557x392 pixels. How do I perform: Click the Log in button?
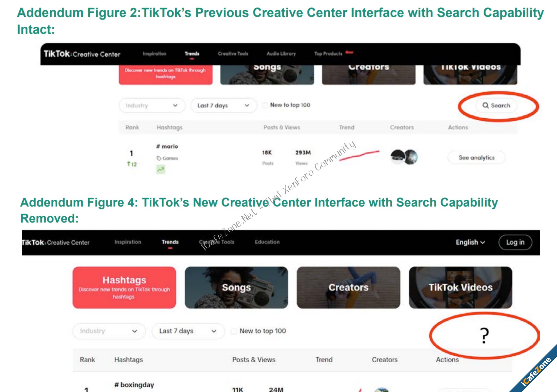(x=515, y=242)
